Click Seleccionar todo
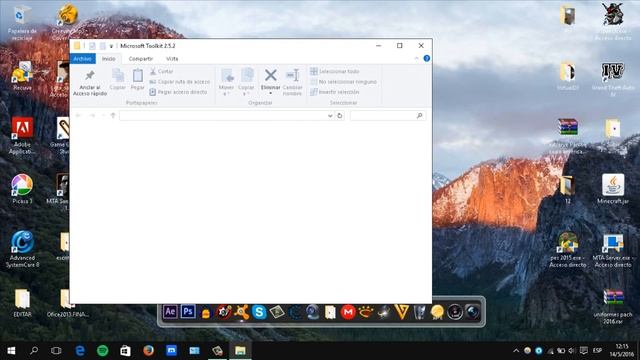This screenshot has width=640, height=360. pos(335,71)
